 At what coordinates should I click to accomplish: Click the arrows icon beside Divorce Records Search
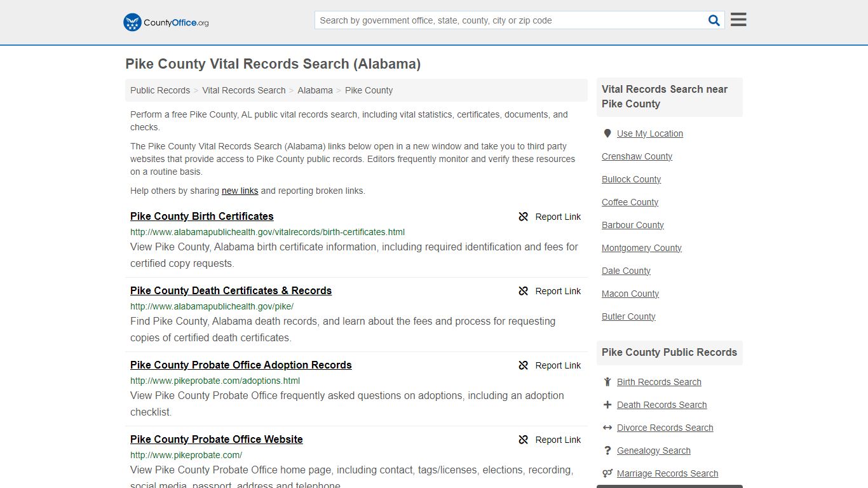pyautogui.click(x=607, y=428)
